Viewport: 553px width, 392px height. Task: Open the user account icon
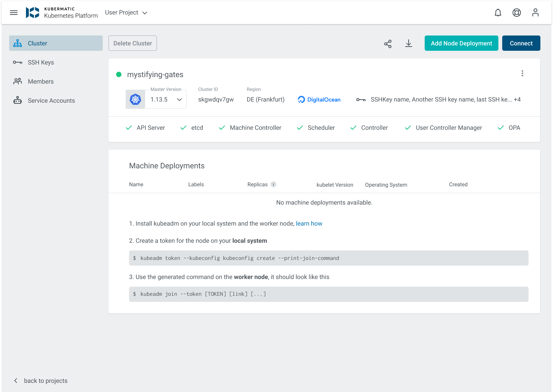click(x=535, y=13)
